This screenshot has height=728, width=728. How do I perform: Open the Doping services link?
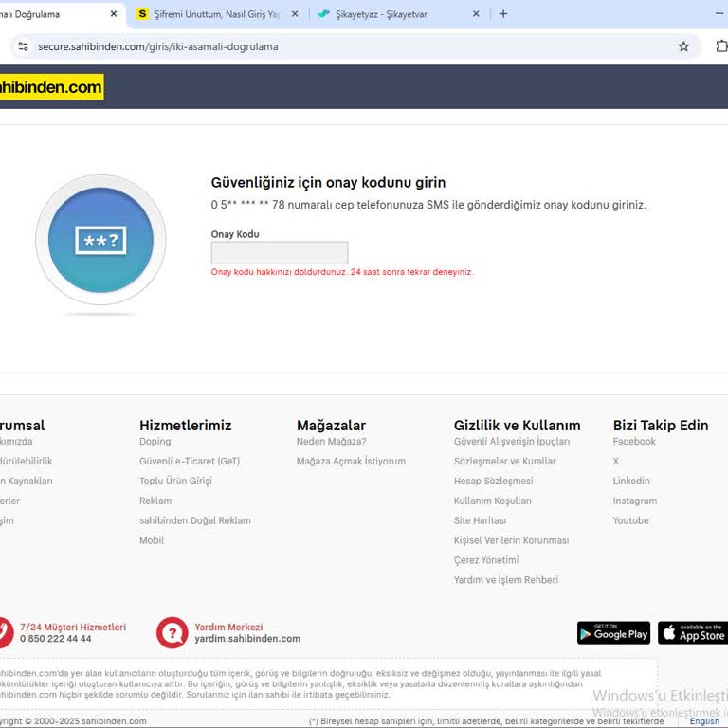coord(155,442)
